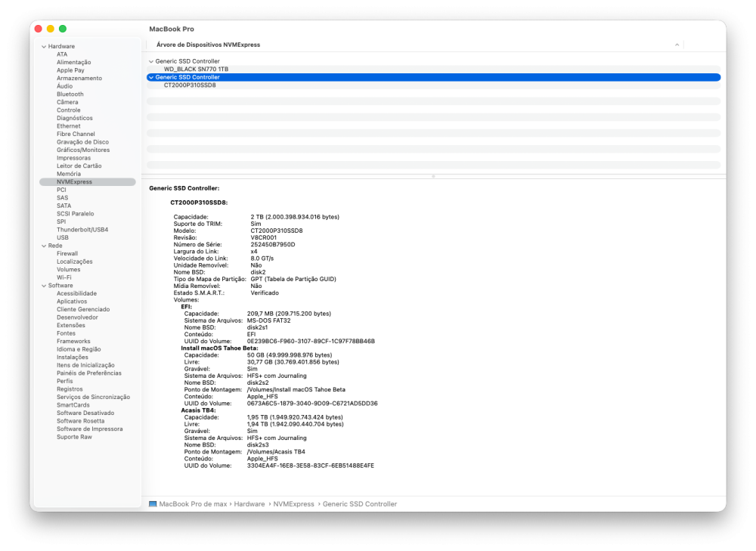
Task: Select the CT2000P310SSD8 device row
Action: (190, 85)
